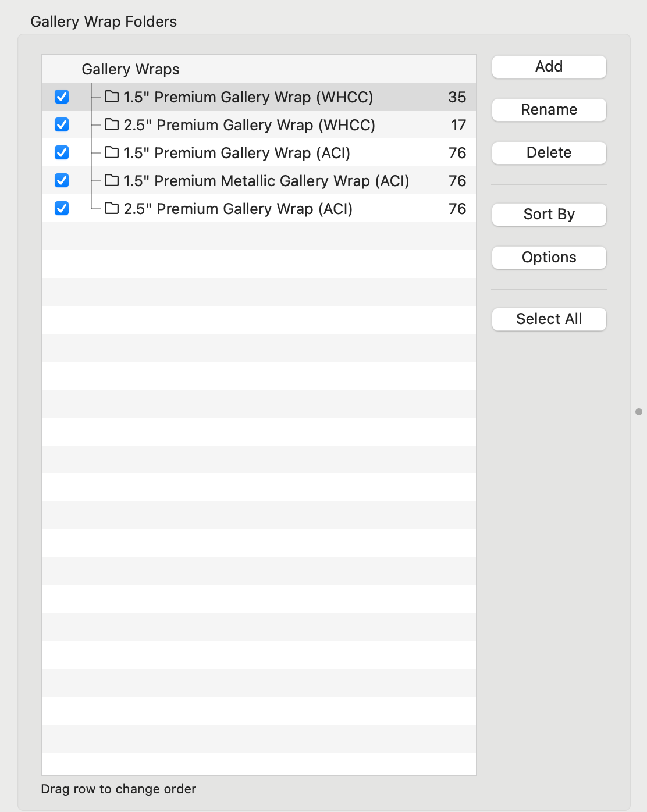This screenshot has width=647, height=812.
Task: Click Rename to rename the folder
Action: tap(549, 109)
